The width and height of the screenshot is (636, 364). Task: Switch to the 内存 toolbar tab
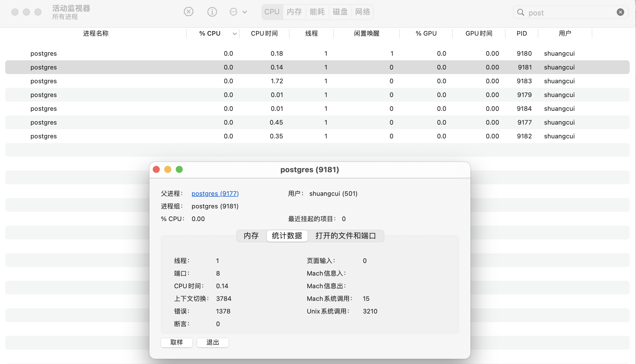point(294,12)
